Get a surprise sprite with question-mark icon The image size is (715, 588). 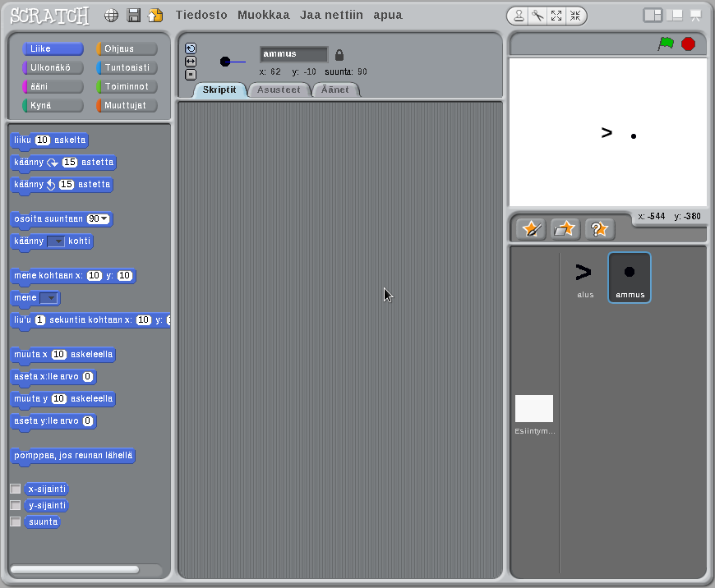(x=600, y=229)
